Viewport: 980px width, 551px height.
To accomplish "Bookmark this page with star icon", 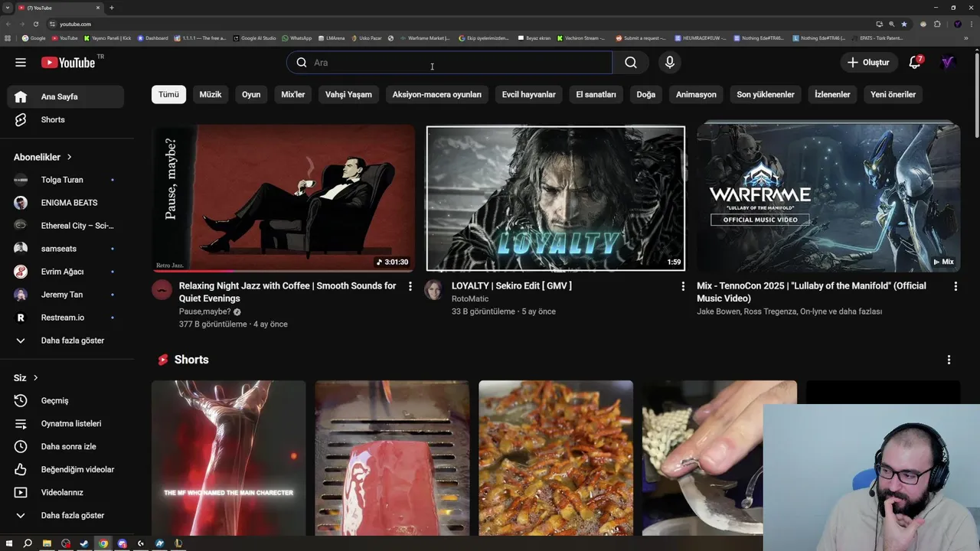I will point(903,24).
